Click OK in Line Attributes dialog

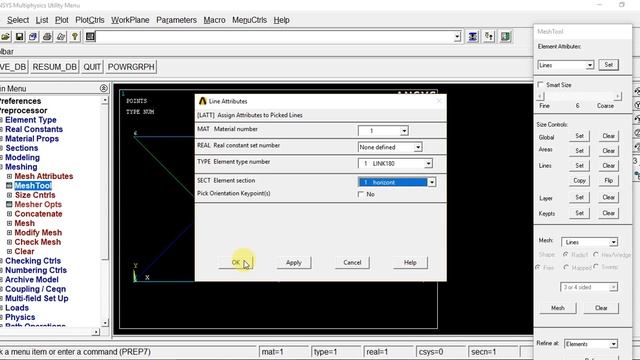[236, 262]
